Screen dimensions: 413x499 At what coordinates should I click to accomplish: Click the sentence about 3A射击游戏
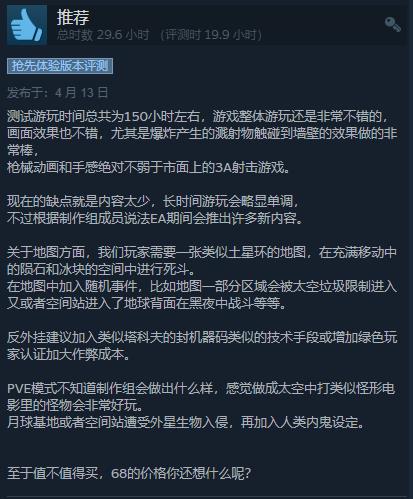[x=149, y=167]
